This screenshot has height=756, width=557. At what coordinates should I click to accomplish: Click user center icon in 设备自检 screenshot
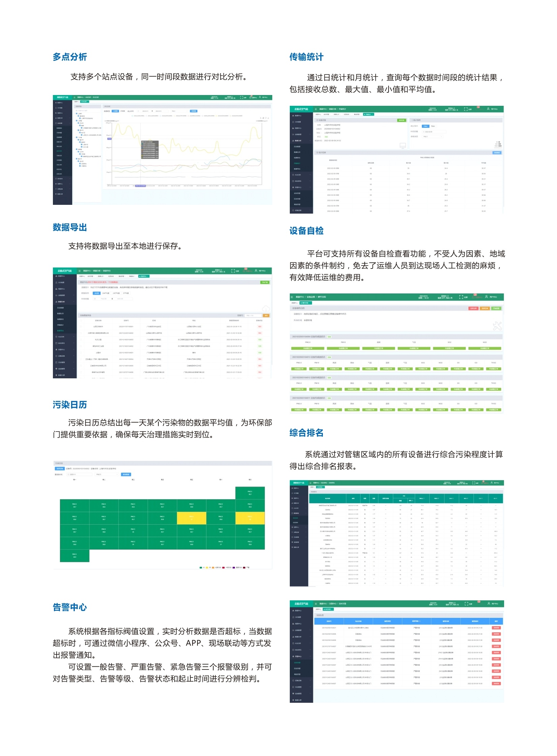pos(487,296)
